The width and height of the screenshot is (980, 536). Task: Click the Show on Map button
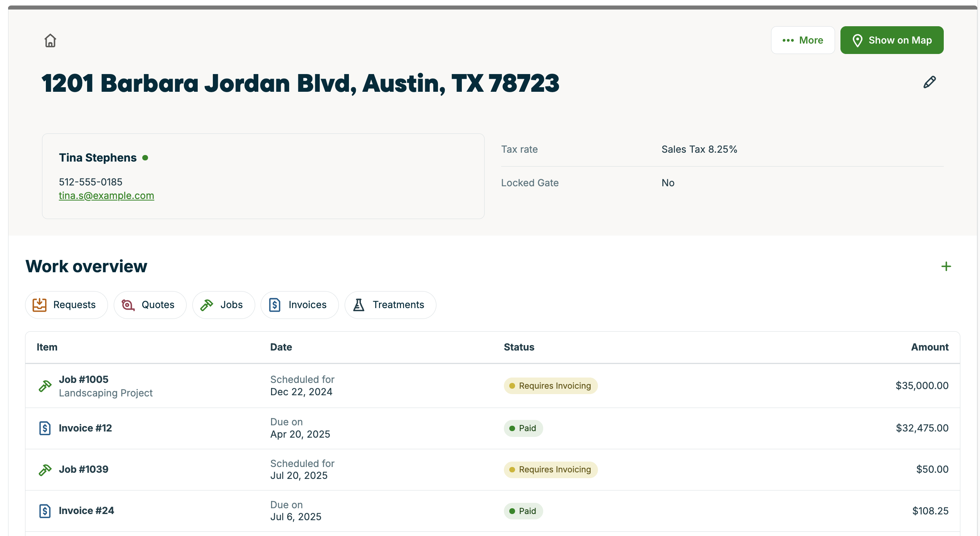[x=892, y=40]
